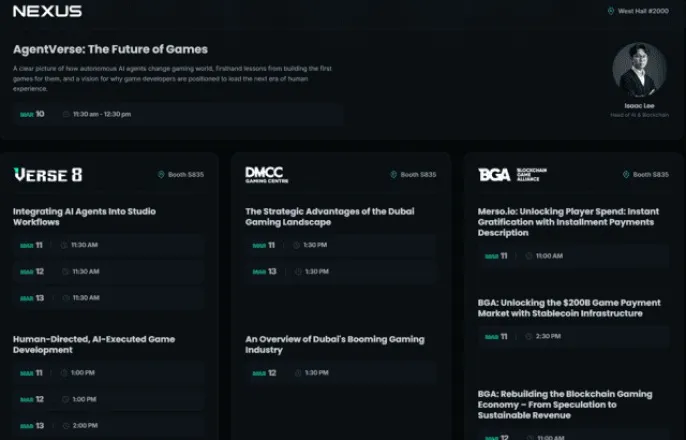Screen dimensions: 686x440
Task: Select Mar 11 date under Integrating AI Agents
Action: [x=31, y=245]
